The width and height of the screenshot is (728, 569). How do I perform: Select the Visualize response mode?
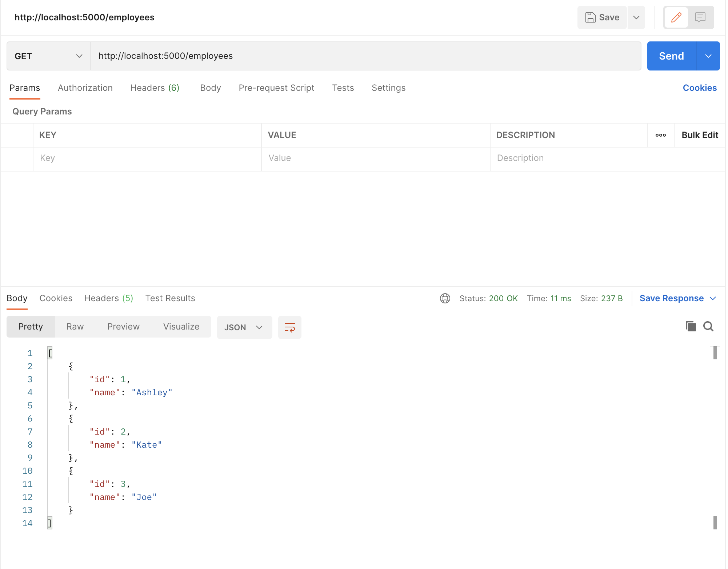coord(181,326)
